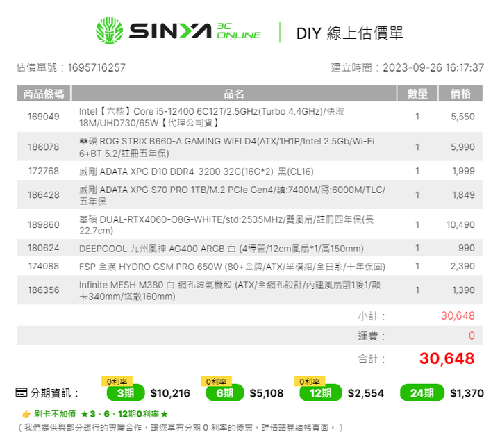Select the 24期 installment badge
500x448 pixels.
[422, 393]
